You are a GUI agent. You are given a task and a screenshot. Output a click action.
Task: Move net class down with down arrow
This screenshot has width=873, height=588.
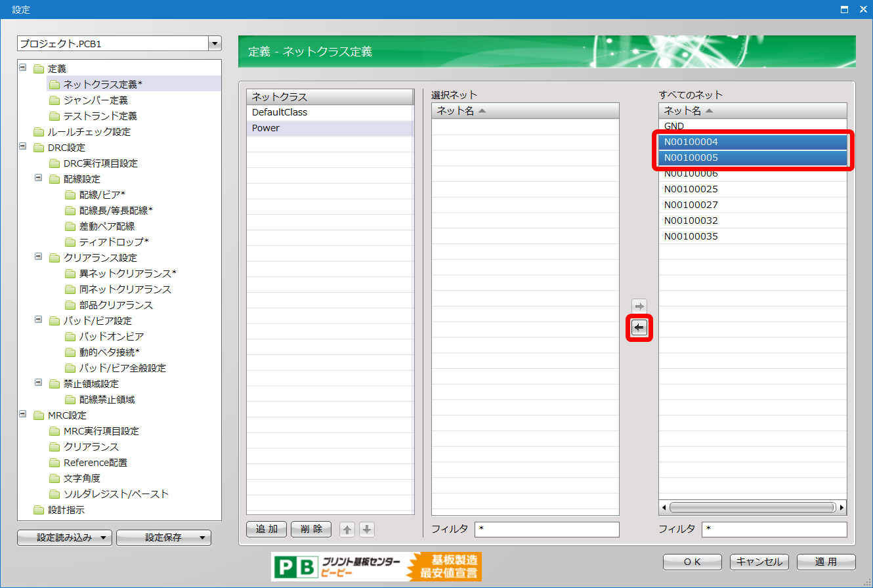[x=367, y=530]
